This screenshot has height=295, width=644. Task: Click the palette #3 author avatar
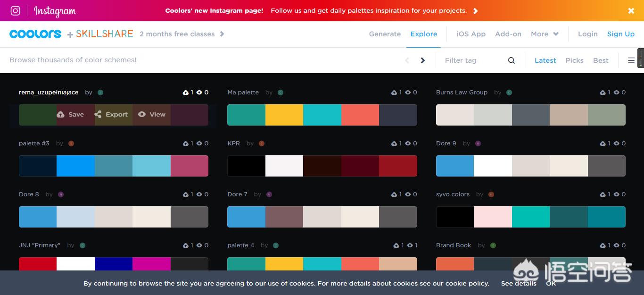[72, 143]
